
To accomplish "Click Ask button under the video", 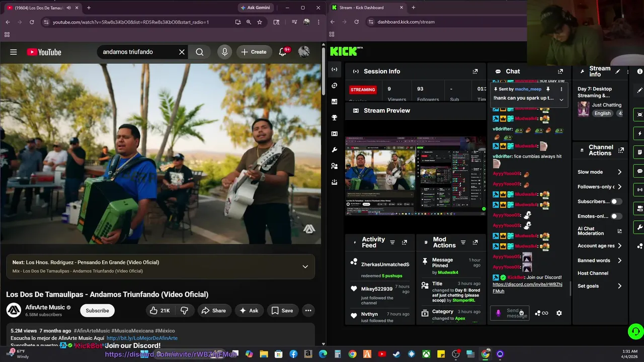I will pyautogui.click(x=249, y=311).
